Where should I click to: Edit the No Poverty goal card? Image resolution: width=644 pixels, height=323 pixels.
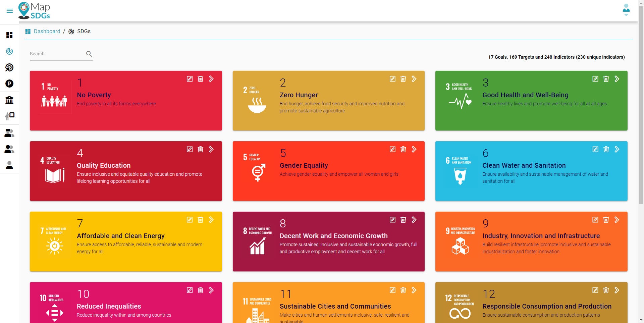[190, 79]
